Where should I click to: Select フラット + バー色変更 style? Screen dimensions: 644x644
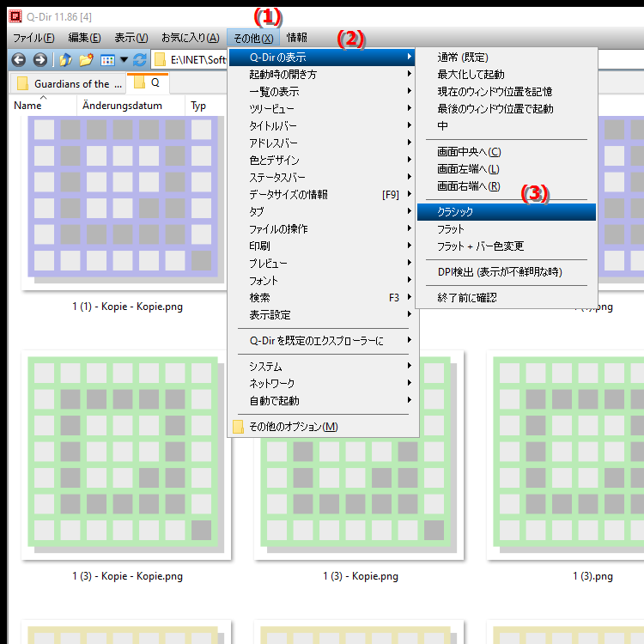pos(506,246)
